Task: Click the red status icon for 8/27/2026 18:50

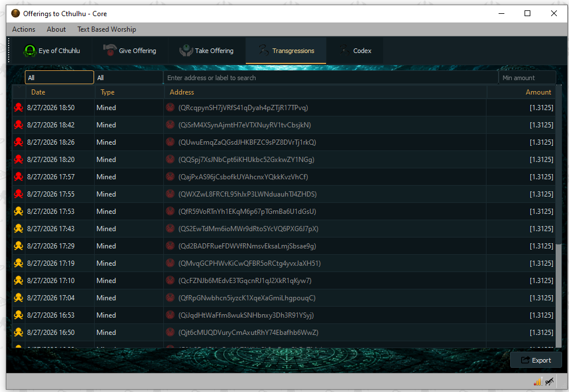Action: pyautogui.click(x=18, y=108)
